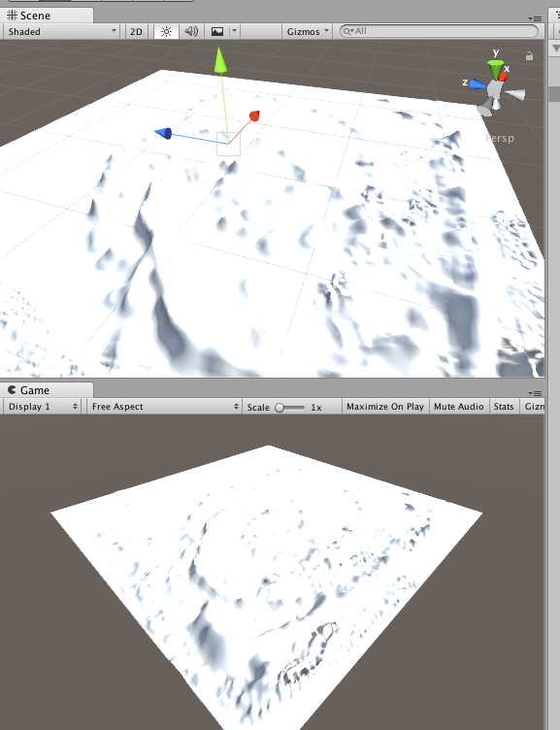560x730 pixels.
Task: Click the orientation gizmo red X cone
Action: point(503,76)
